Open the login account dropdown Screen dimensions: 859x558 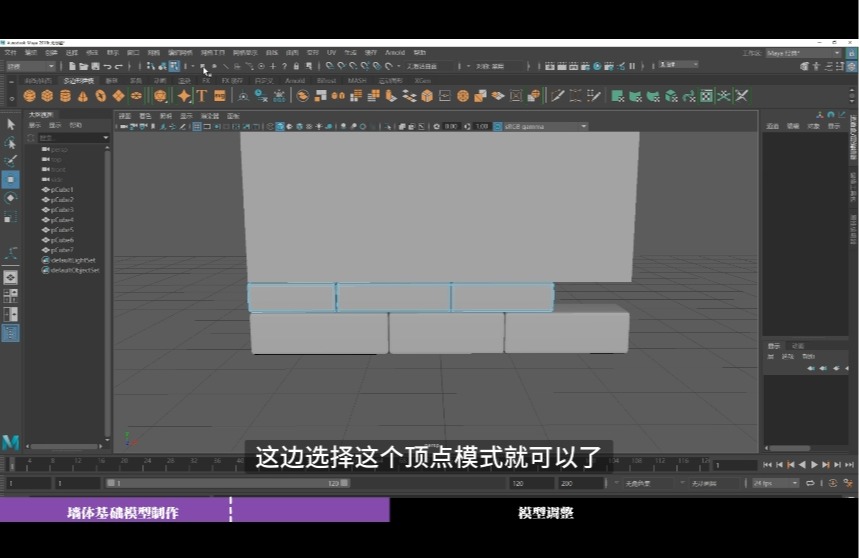[x=678, y=65]
